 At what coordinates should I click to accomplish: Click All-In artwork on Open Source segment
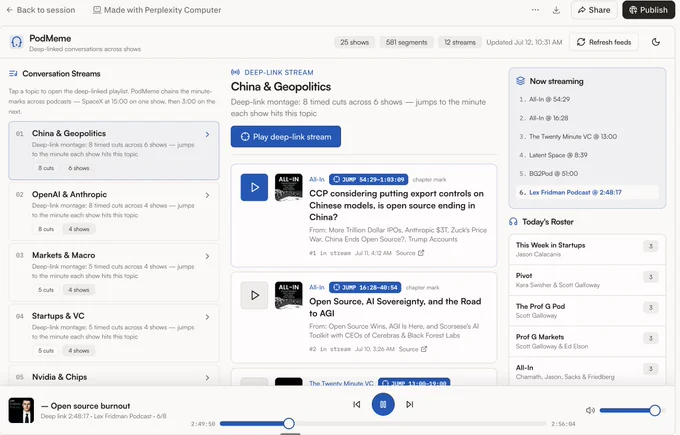pyautogui.click(x=289, y=295)
